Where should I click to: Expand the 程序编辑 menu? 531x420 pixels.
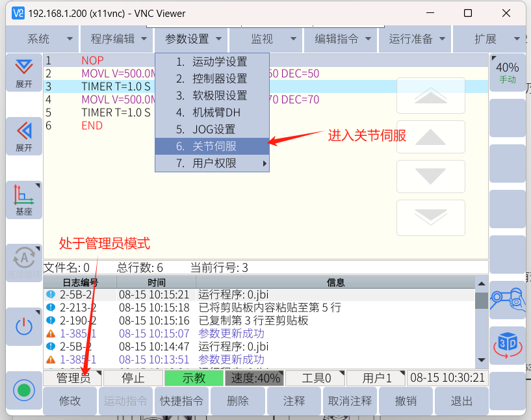tap(116, 39)
